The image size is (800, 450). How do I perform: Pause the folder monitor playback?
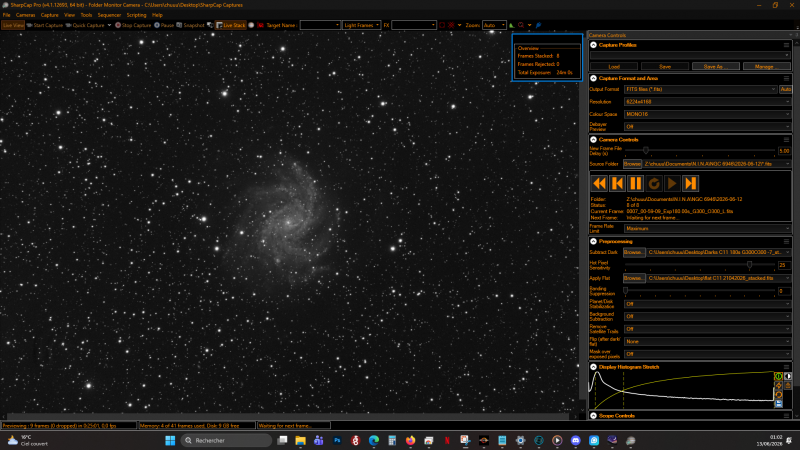(x=636, y=183)
